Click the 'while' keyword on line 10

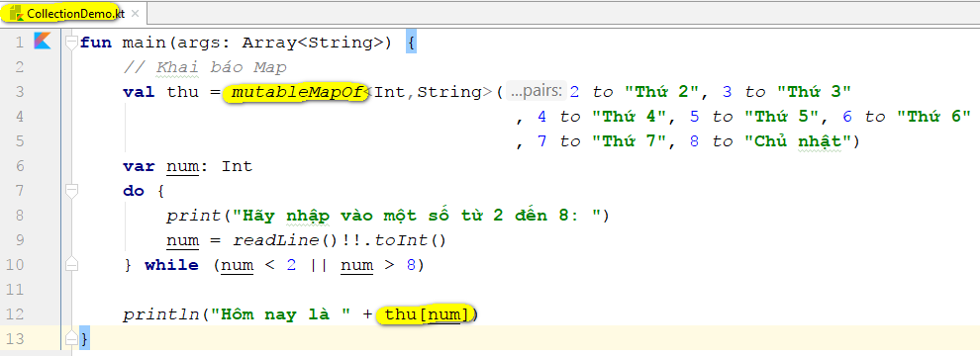pyautogui.click(x=171, y=265)
